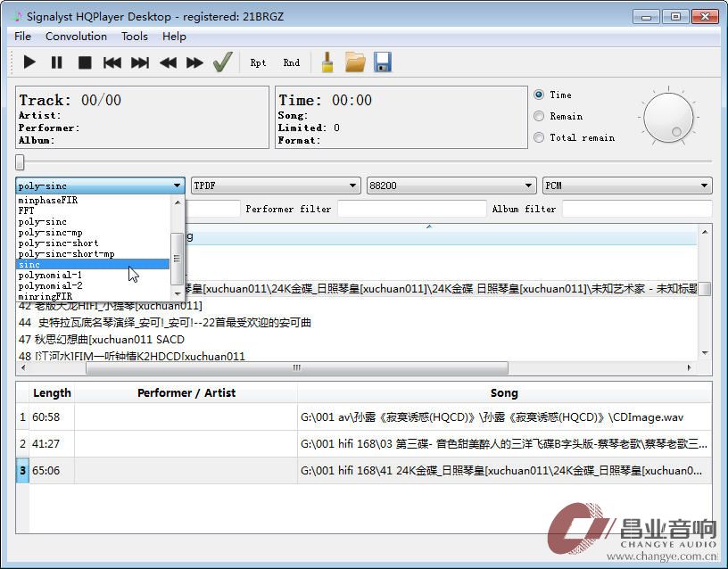This screenshot has height=569, width=728.
Task: Collapse the poly-sinc filter dropdown
Action: point(100,186)
